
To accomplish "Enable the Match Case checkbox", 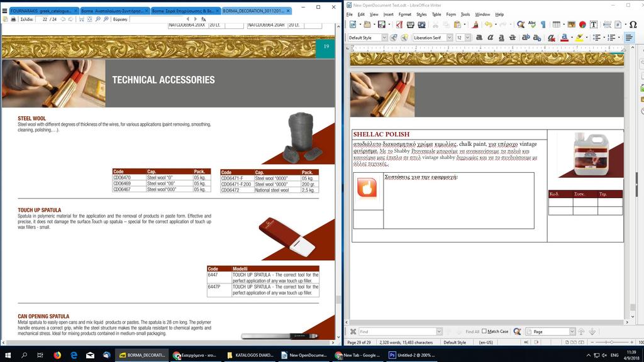I will (x=484, y=331).
